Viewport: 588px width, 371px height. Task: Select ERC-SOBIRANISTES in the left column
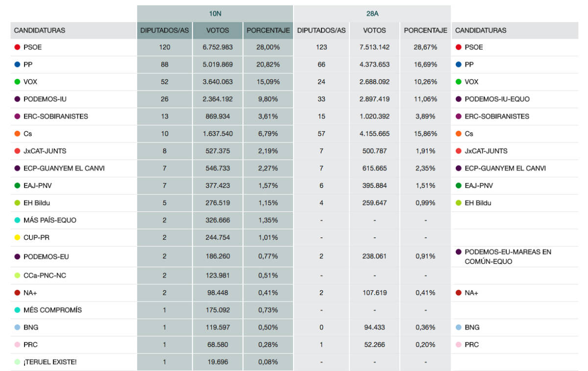[x=56, y=116]
